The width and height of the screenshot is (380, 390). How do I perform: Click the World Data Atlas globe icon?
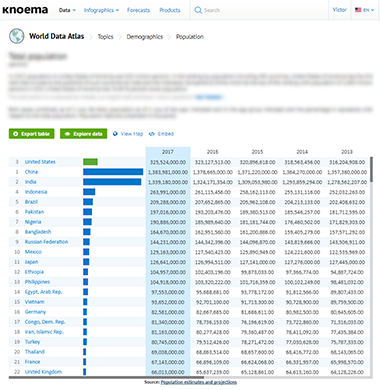point(16,36)
